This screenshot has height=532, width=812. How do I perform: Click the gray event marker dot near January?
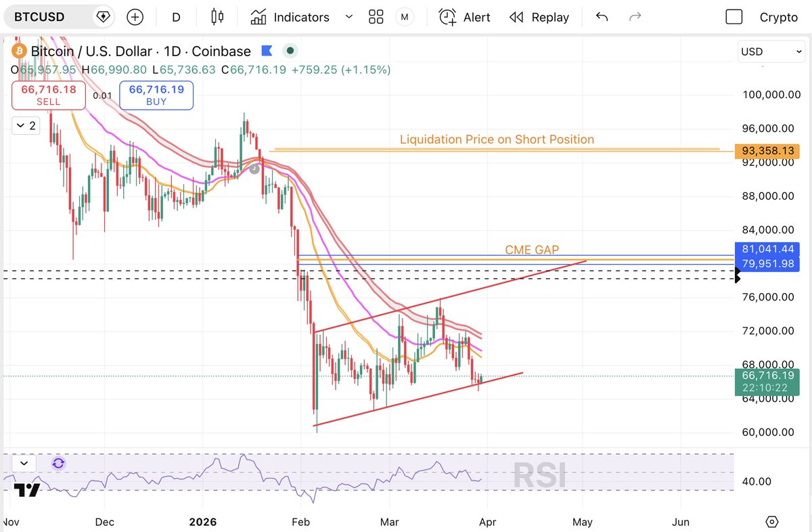pyautogui.click(x=254, y=169)
